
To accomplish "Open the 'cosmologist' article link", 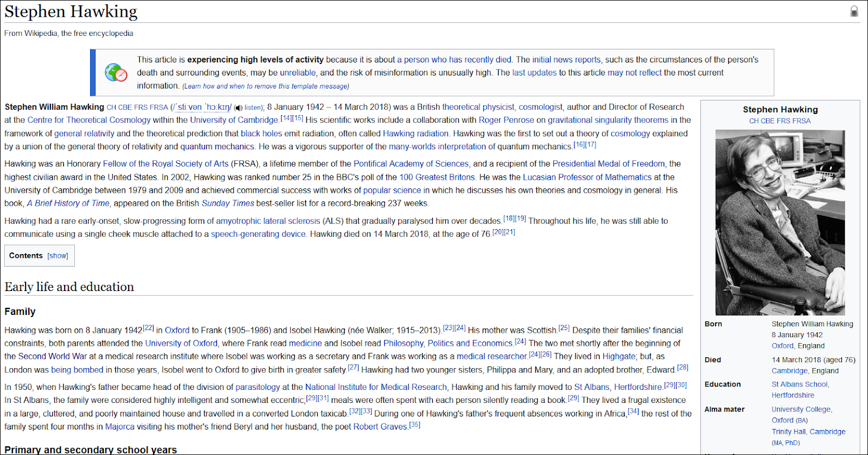I will coord(540,107).
